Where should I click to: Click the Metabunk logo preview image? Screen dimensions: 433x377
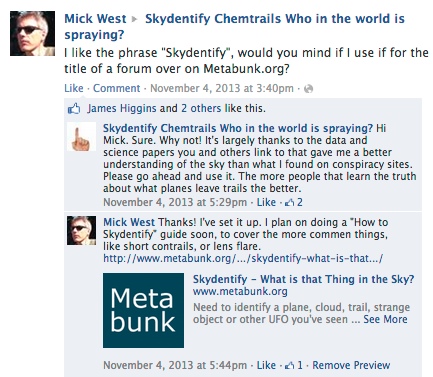pos(143,310)
